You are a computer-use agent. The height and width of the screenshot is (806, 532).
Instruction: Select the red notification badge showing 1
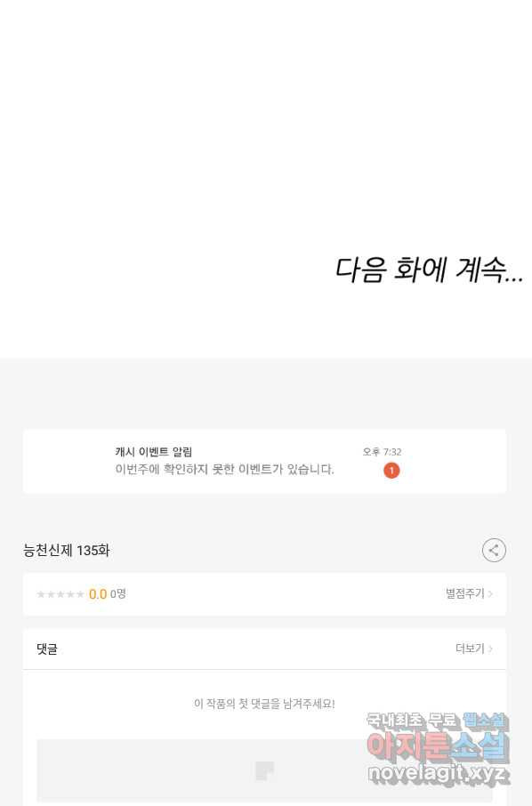tap(391, 471)
